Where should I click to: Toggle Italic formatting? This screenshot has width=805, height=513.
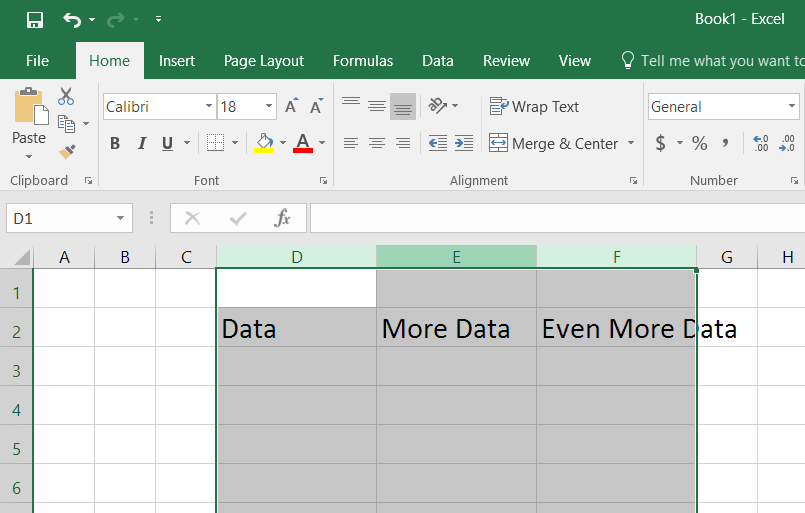[142, 143]
